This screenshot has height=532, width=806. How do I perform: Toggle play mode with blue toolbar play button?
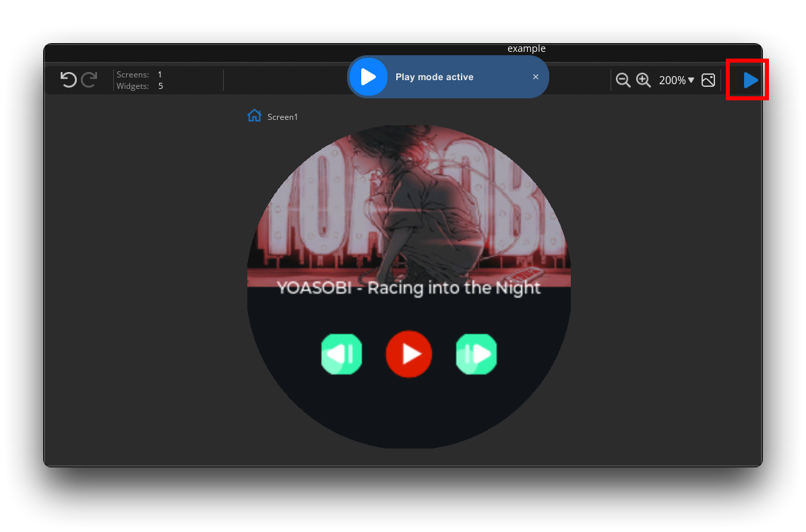pyautogui.click(x=750, y=80)
